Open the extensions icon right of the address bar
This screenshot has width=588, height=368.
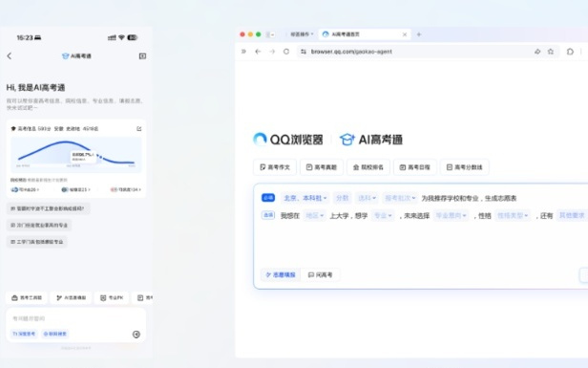click(570, 52)
